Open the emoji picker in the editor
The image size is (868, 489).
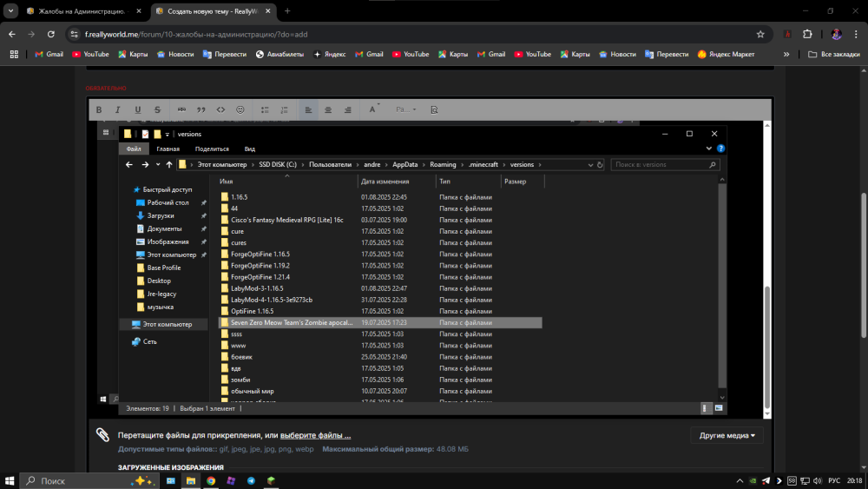click(x=240, y=109)
